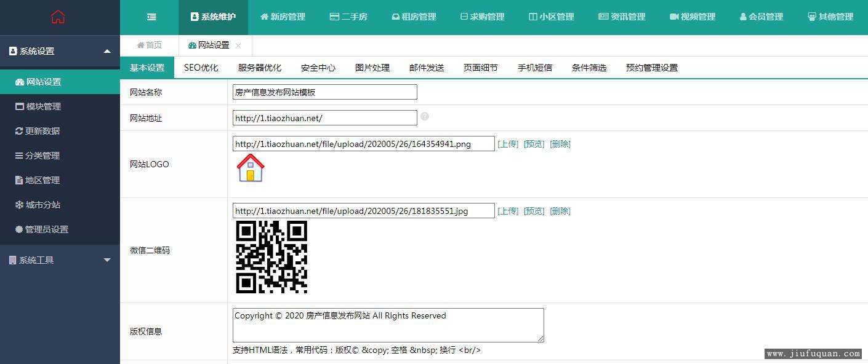868x364 pixels.
Task: Click the house logo preview image
Action: [x=251, y=168]
